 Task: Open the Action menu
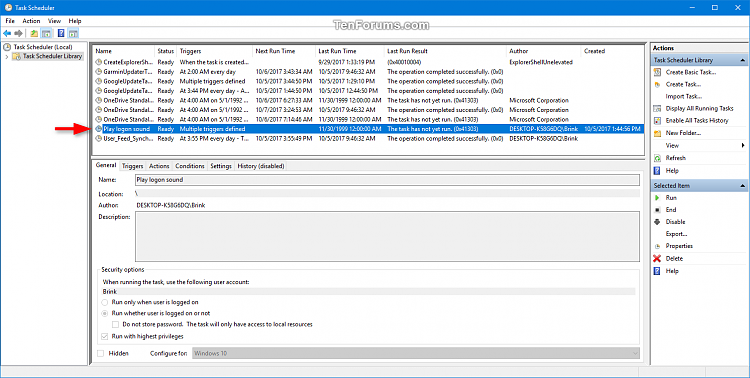pos(31,21)
